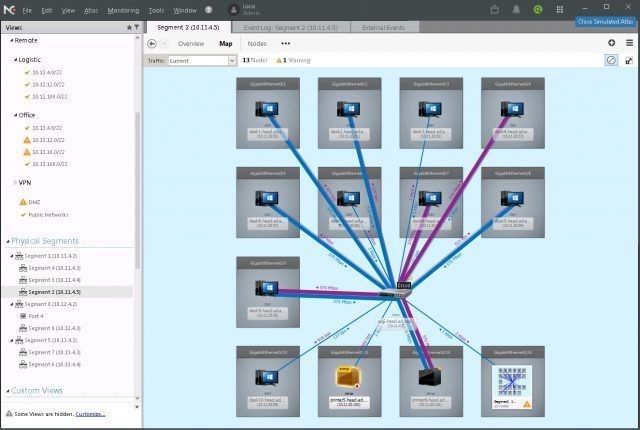Expand the VPN tree group
Viewport: 640px width, 430px height.
coord(16,182)
